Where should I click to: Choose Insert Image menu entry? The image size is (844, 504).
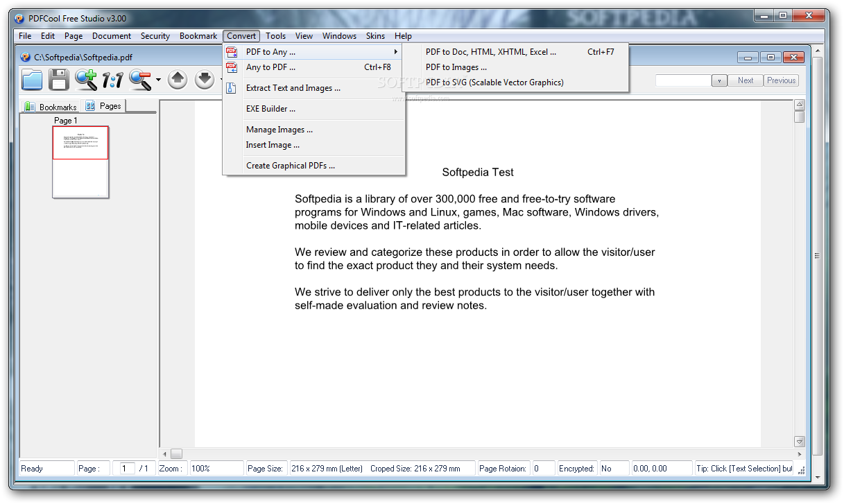pyautogui.click(x=313, y=145)
